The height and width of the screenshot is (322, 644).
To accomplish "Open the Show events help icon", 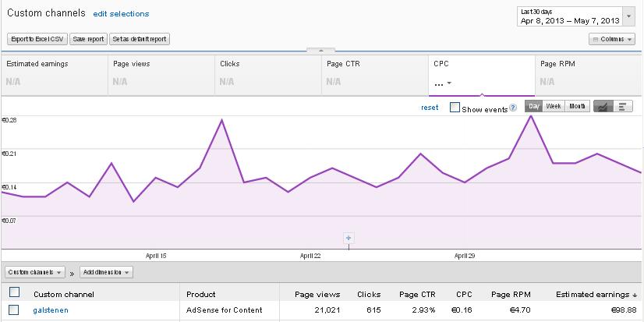I will tap(513, 108).
